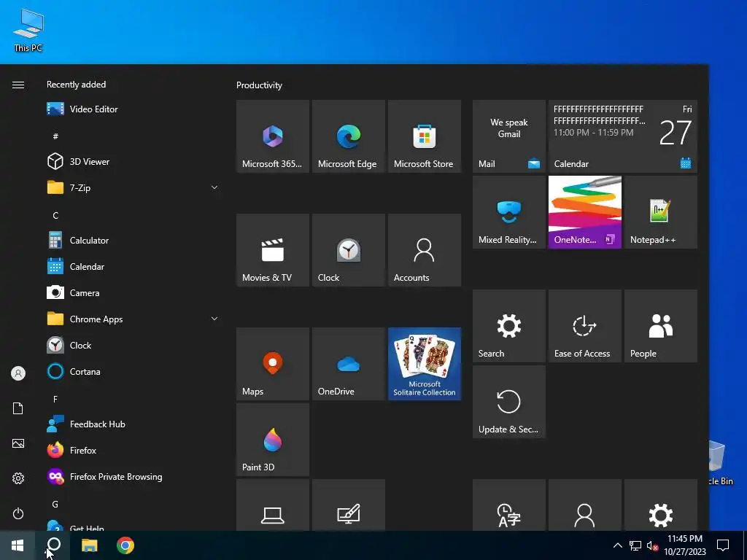The image size is (747, 560).
Task: Expand the Start menu hamburger navigation
Action: 18,85
